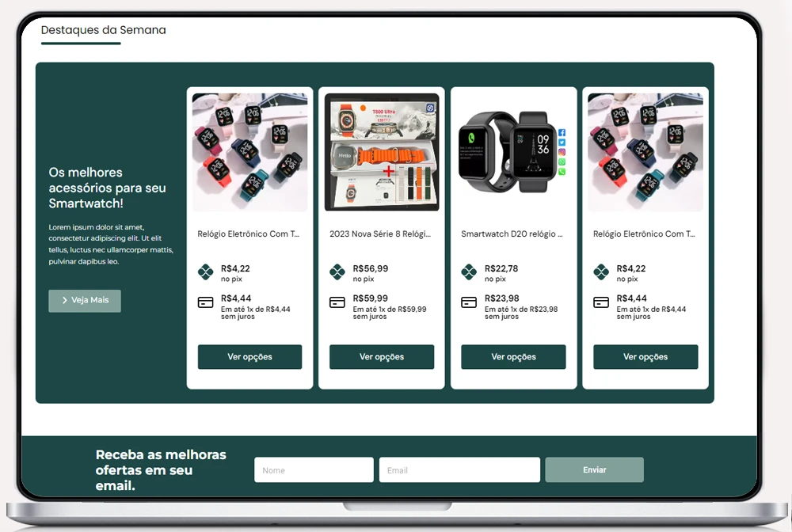
Task: Click Ver opções on the rightmost product card
Action: click(645, 357)
